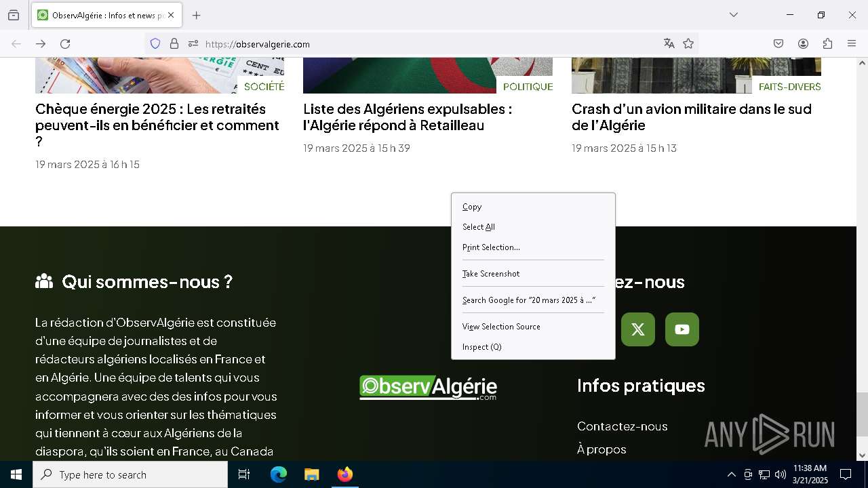868x488 pixels.
Task: Click date 19 mars 2025 à 15 h 39
Action: point(357,148)
